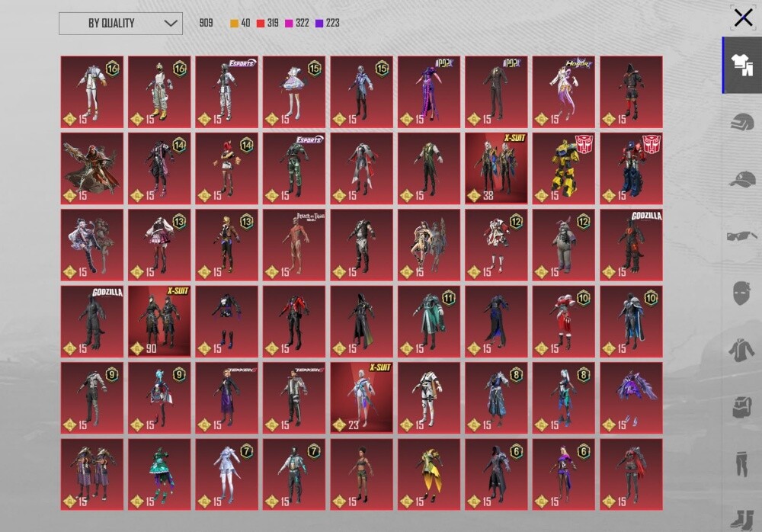The height and width of the screenshot is (532, 762).
Task: Select the first-row Esports white outfit
Action: click(x=226, y=92)
